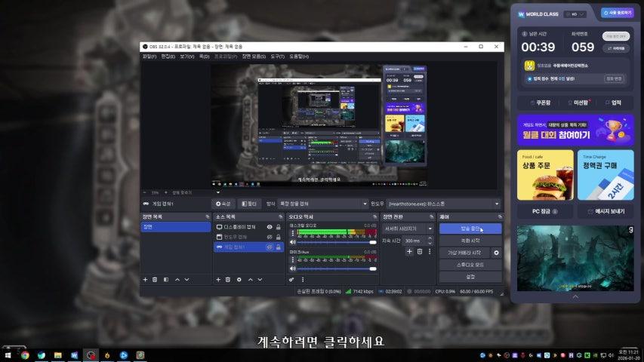Mute the mic/aux speaker icon
Image resolution: width=644 pixels, height=362 pixels.
292,268
